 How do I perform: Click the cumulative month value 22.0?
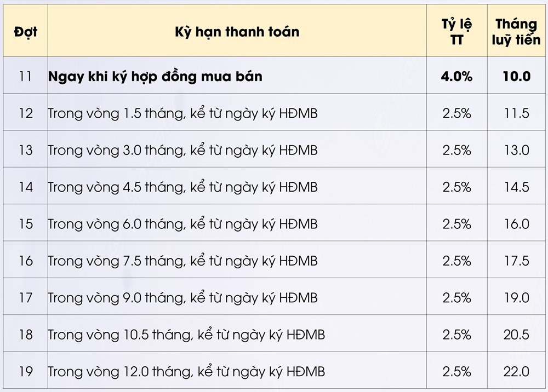[517, 372]
